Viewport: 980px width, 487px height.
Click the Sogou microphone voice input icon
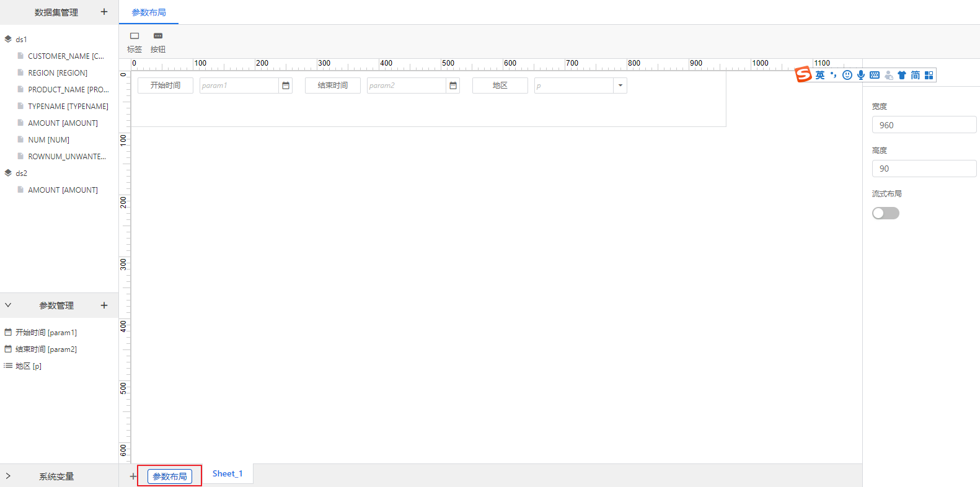861,75
